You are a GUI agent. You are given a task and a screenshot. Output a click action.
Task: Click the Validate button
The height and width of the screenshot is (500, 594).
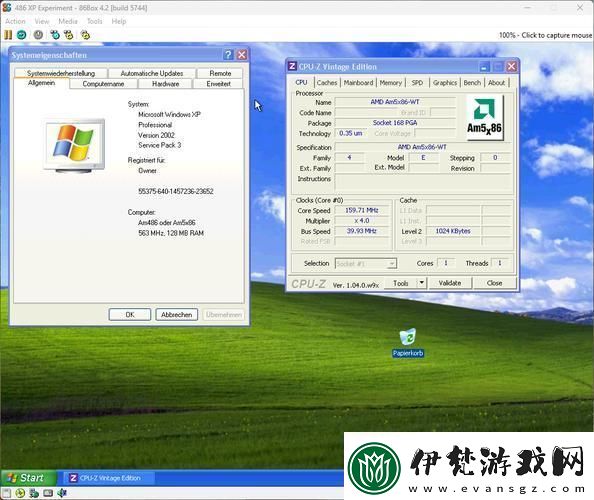click(450, 283)
